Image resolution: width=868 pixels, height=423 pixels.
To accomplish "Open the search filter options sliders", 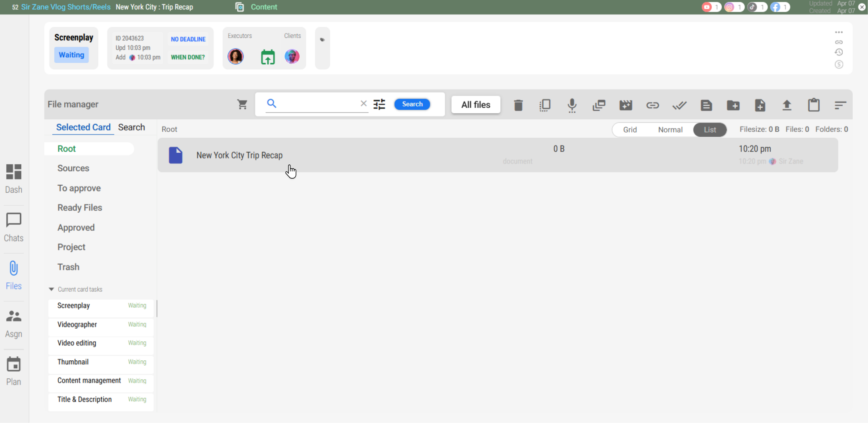I will (x=379, y=104).
